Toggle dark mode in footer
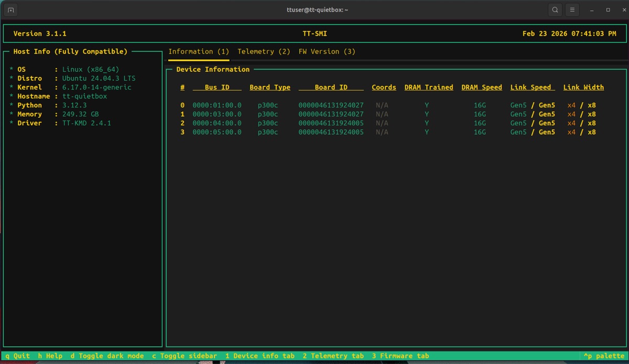Image resolution: width=629 pixels, height=364 pixels. pos(107,356)
